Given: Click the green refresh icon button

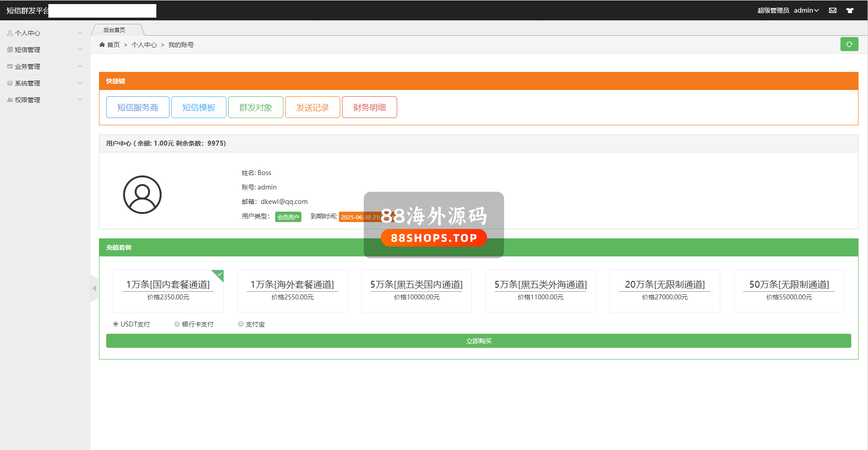Looking at the screenshot, I should 849,44.
